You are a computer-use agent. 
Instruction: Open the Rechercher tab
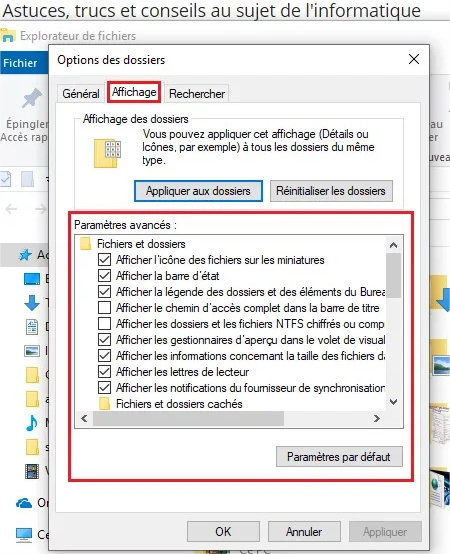197,94
